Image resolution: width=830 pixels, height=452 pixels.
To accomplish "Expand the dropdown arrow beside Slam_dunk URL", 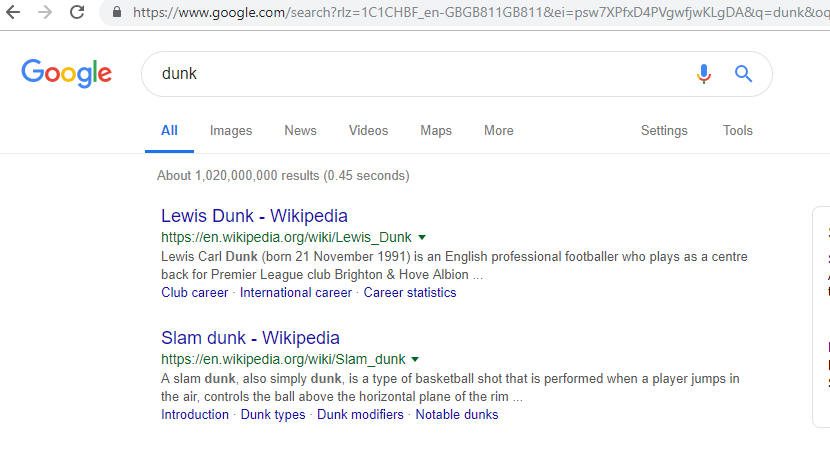I will coord(415,360).
